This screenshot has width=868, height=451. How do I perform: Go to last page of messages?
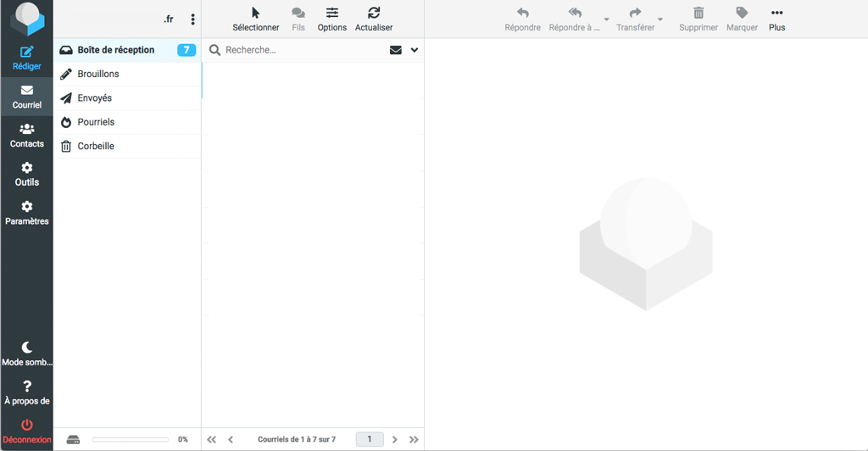click(414, 440)
